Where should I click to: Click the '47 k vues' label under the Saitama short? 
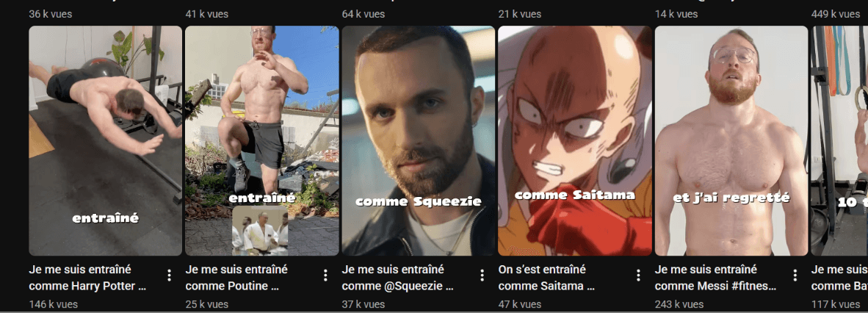pos(520,304)
